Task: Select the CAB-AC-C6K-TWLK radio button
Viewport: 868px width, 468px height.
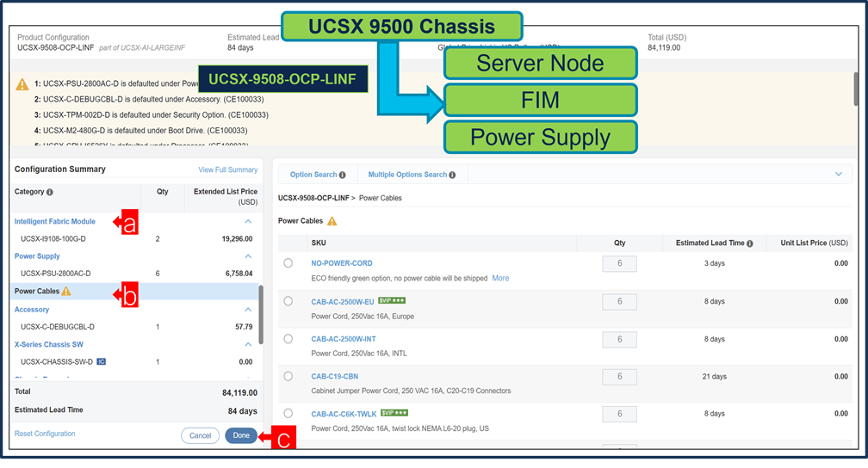Action: pos(288,413)
